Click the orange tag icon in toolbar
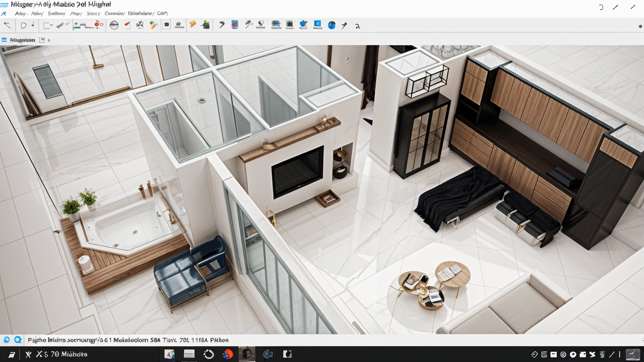The image size is (644, 362). click(x=192, y=25)
